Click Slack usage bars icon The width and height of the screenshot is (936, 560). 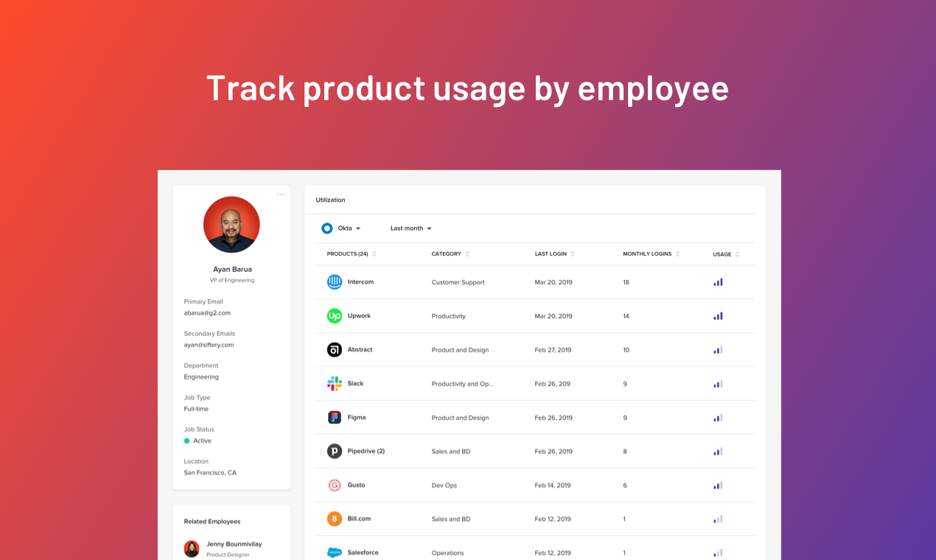(718, 384)
